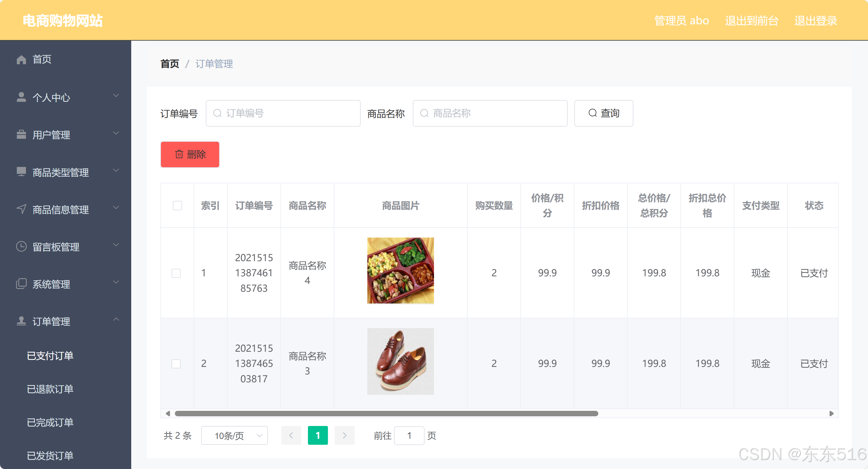Click the copy icon beside 系统管理
This screenshot has height=469, width=868.
[x=21, y=284]
